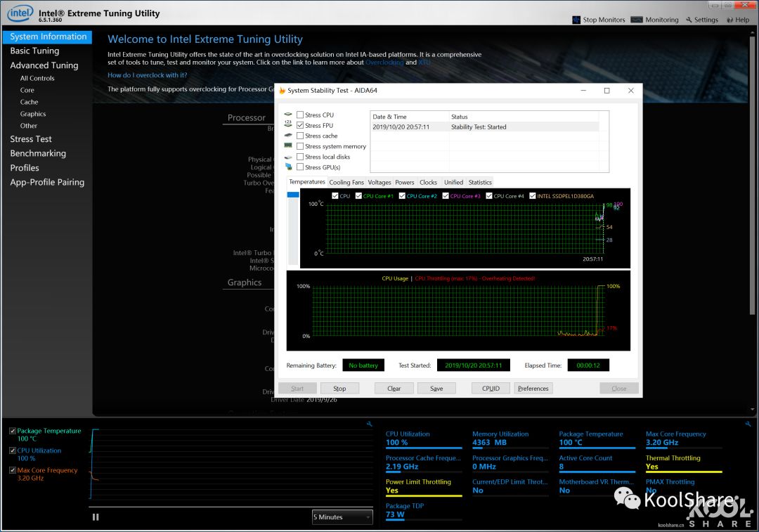Viewport: 759px width, 532px height.
Task: Click the Save button in AIDA64
Action: [436, 388]
